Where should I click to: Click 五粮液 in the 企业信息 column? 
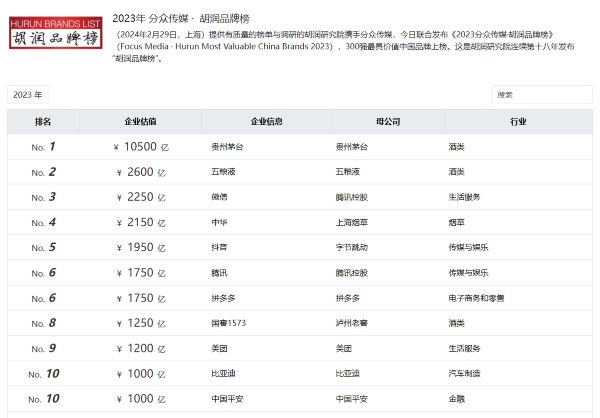click(223, 172)
